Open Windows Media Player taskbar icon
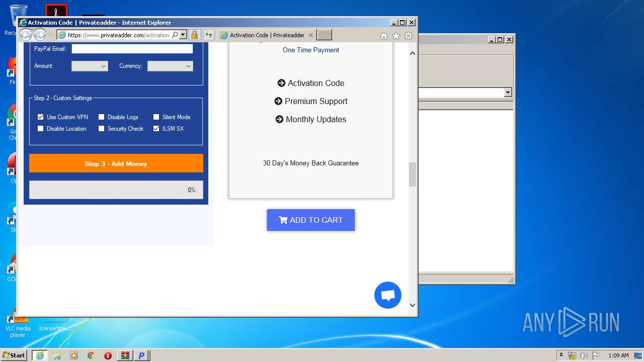The width and height of the screenshot is (644, 362). coord(74,355)
